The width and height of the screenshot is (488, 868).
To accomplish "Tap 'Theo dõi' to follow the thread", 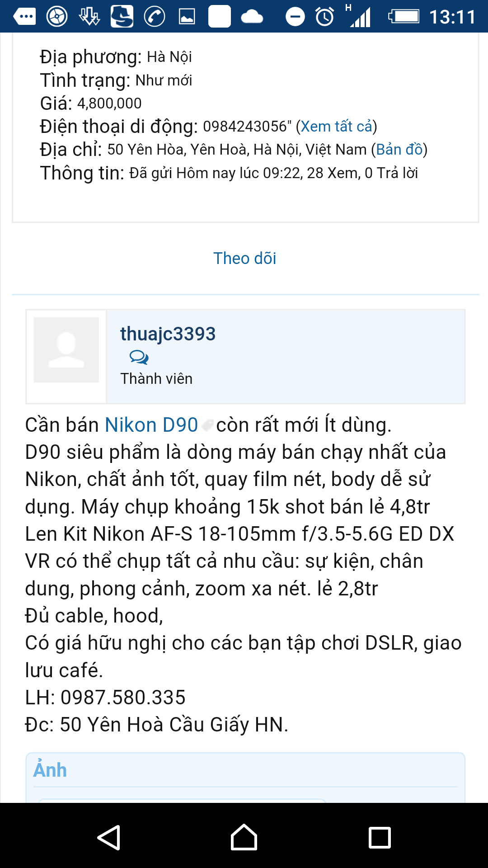I will [244, 258].
